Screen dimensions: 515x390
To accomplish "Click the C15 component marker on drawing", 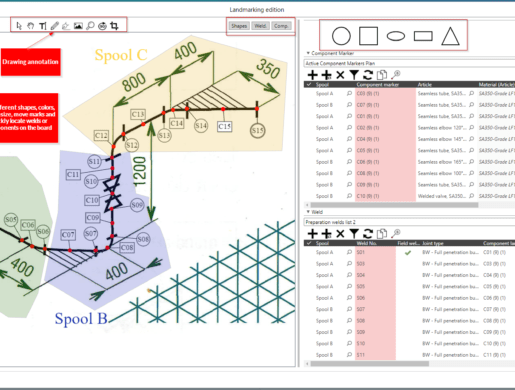I will (224, 126).
